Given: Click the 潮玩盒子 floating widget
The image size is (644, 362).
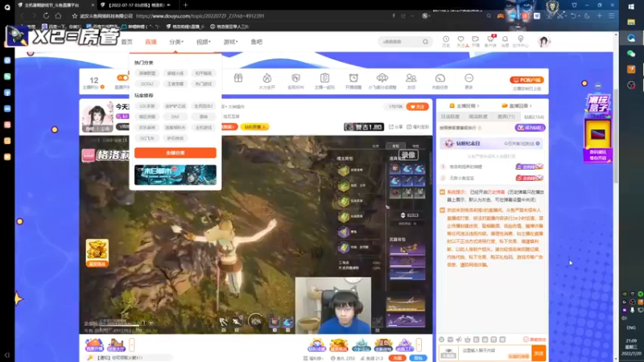Looking at the screenshot, I should [597, 127].
